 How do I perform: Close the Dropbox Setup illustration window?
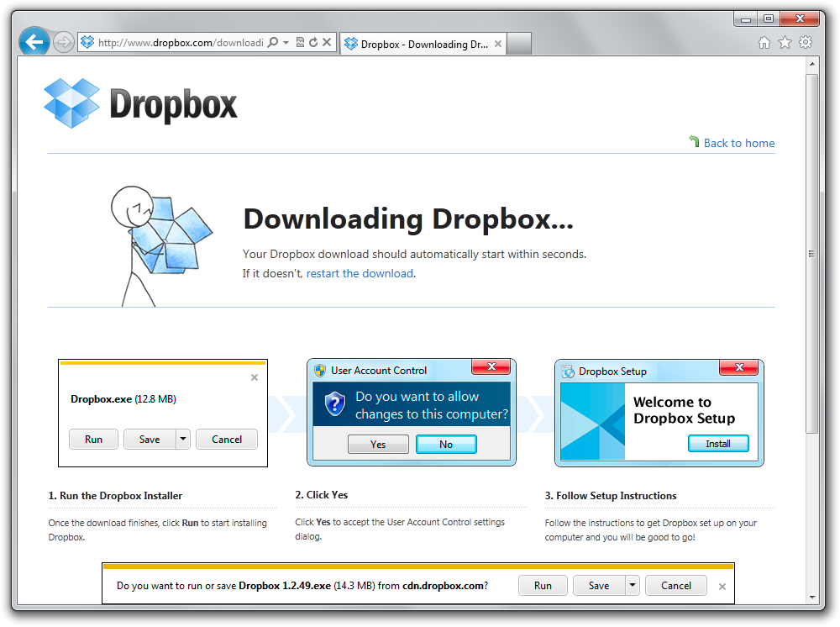coord(738,367)
